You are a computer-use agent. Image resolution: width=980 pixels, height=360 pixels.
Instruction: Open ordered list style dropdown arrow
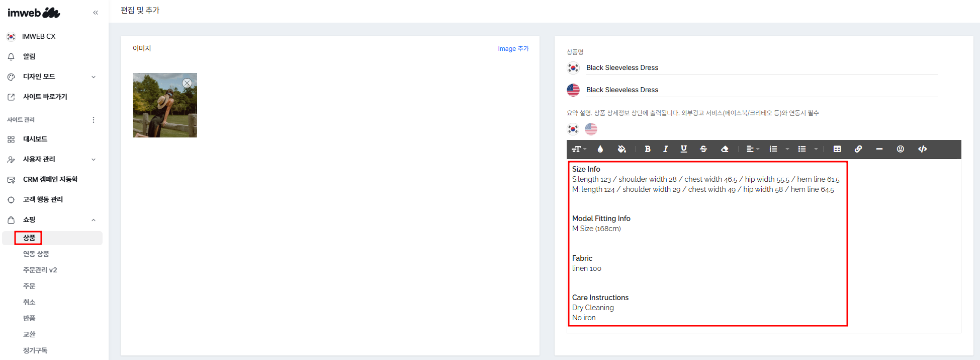coord(787,149)
